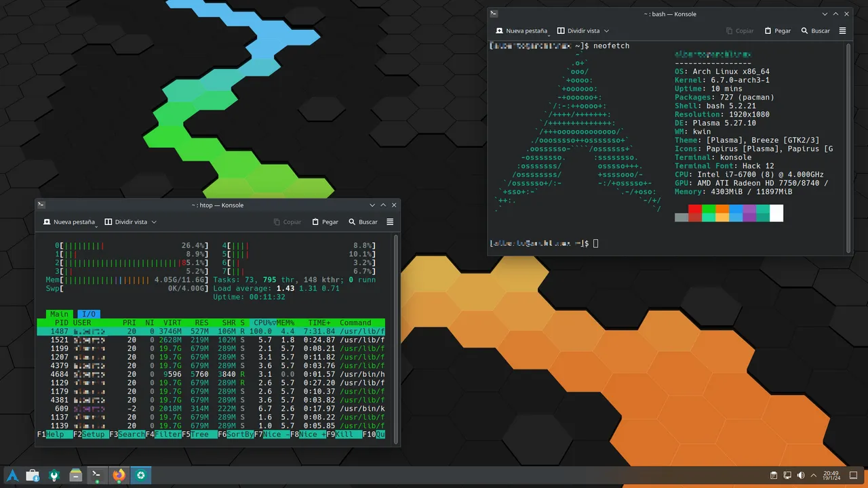Click F3 Search in htop footer

[127, 434]
